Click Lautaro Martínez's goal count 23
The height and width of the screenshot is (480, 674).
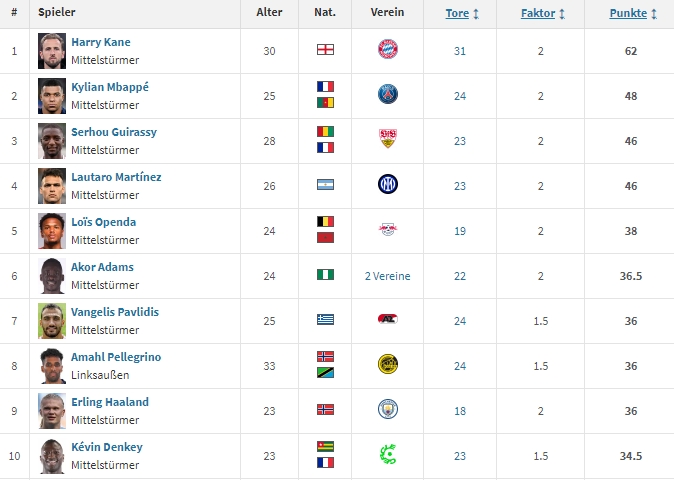(460, 185)
